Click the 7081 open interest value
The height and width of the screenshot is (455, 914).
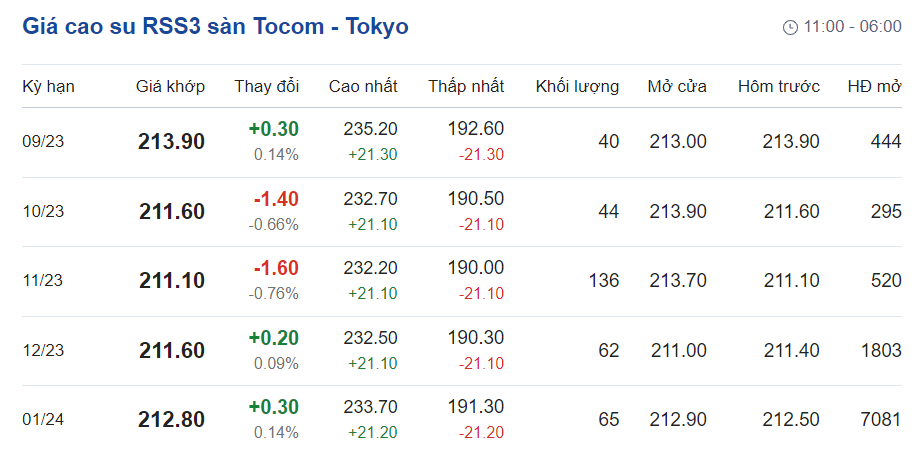pyautogui.click(x=880, y=419)
